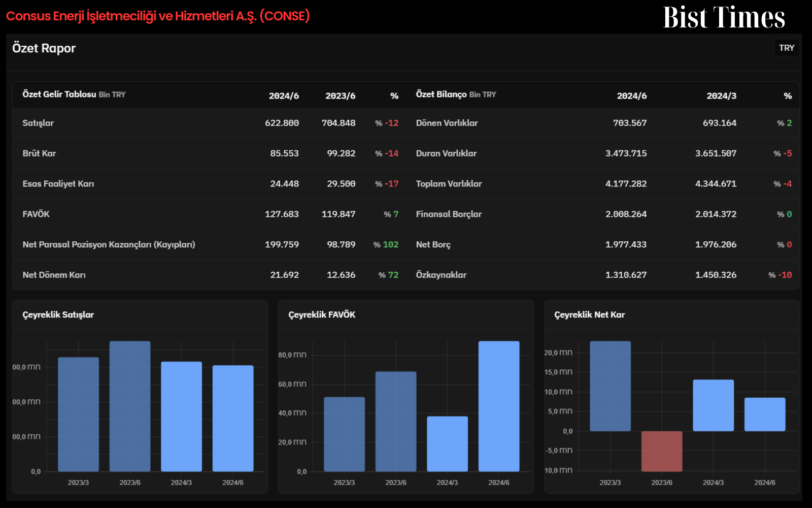Click the Çeyreklik FAVÖK chart title

point(322,315)
